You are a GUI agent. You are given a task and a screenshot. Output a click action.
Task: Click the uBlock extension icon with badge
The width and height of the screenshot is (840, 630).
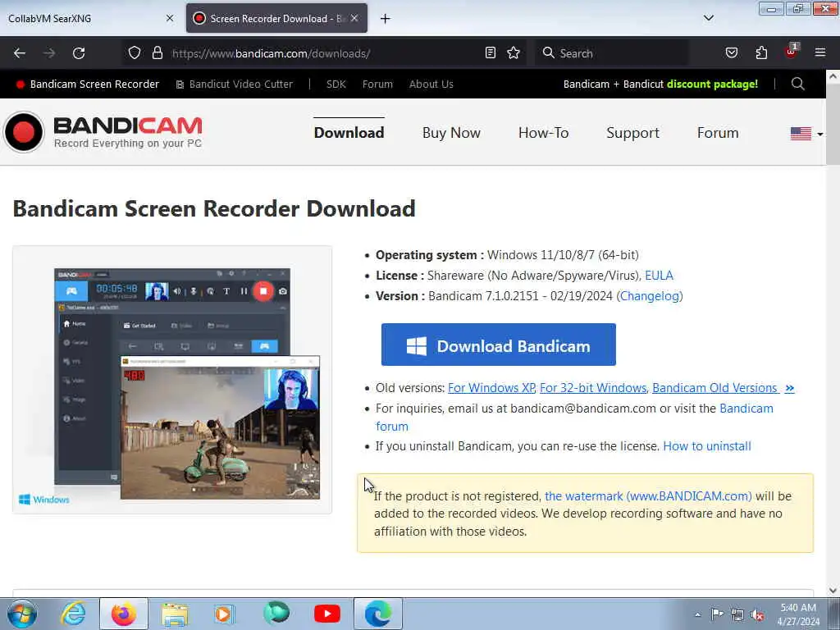point(792,52)
